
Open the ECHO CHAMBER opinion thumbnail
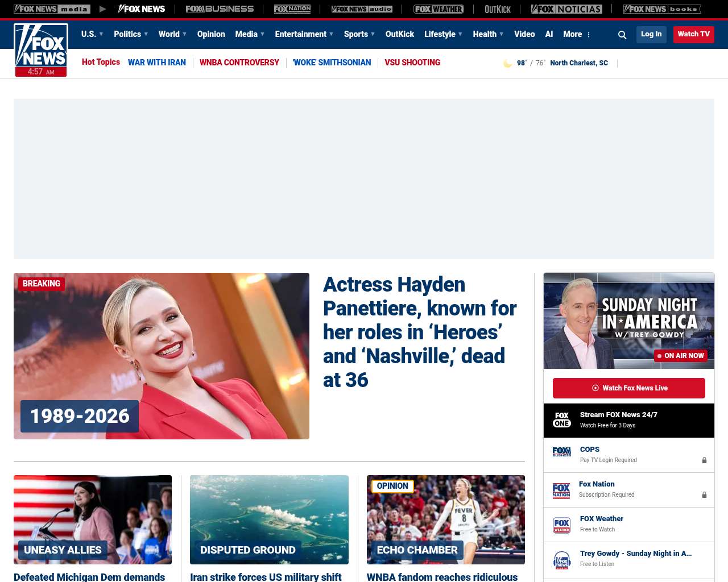point(446,519)
